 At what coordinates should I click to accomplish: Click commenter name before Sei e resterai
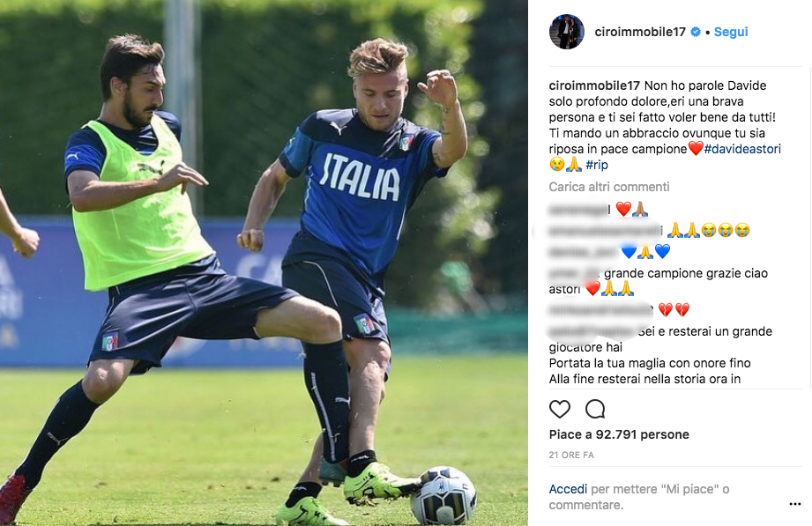(592, 331)
